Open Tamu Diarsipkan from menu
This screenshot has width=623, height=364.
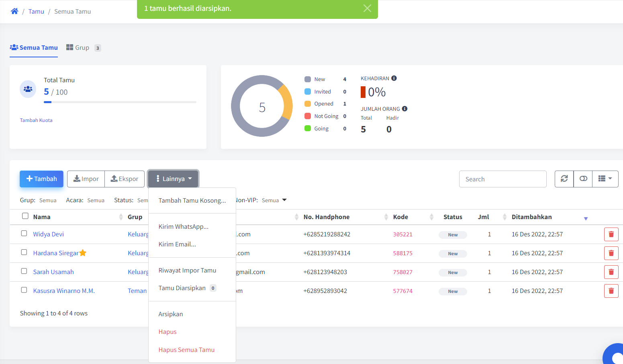tap(192, 288)
